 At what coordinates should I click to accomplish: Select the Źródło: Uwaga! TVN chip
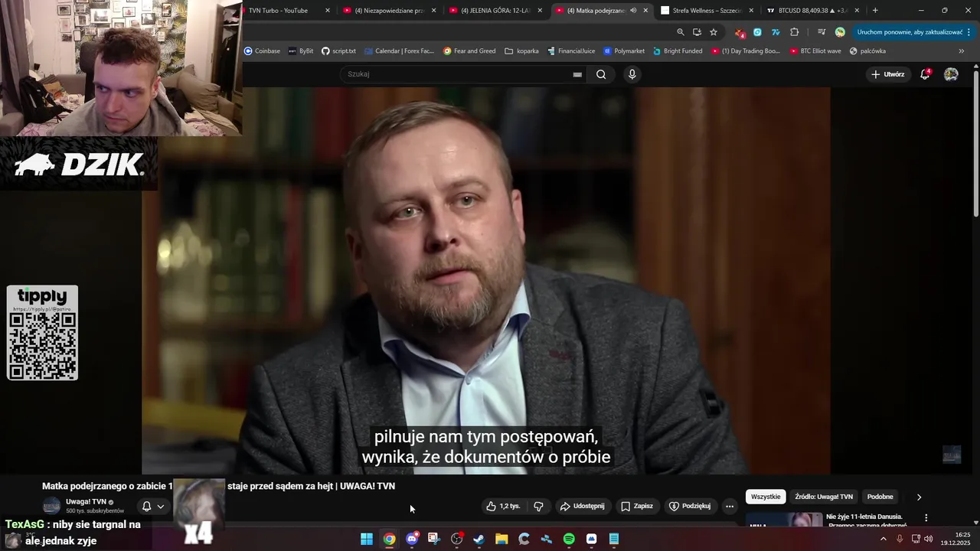point(824,497)
